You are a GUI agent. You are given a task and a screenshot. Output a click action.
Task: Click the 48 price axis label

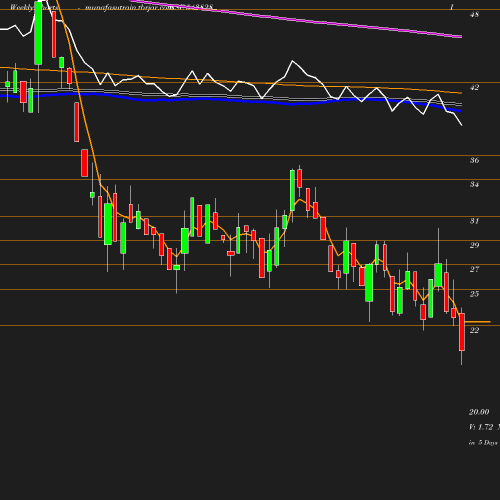[474, 14]
